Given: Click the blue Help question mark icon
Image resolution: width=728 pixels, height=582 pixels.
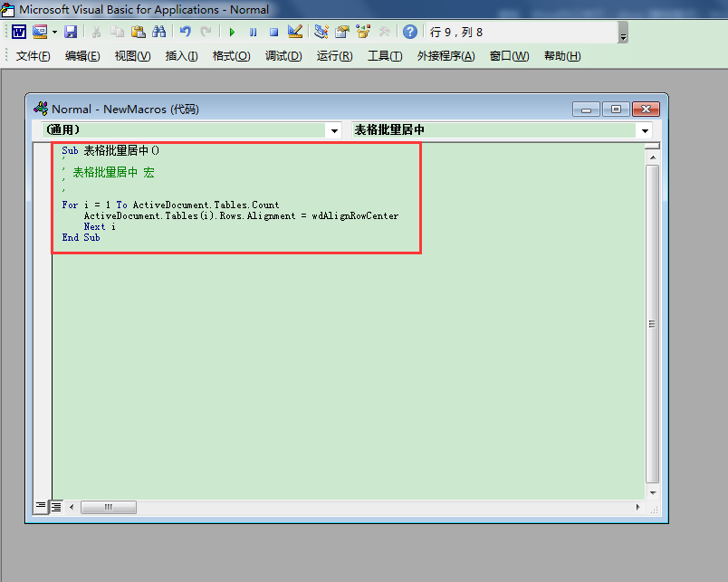Looking at the screenshot, I should [410, 32].
